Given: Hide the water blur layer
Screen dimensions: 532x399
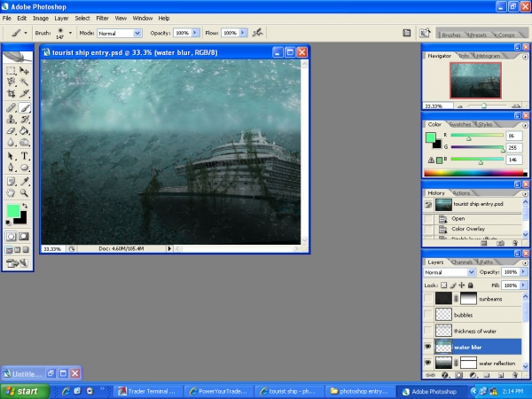Looking at the screenshot, I should 428,347.
